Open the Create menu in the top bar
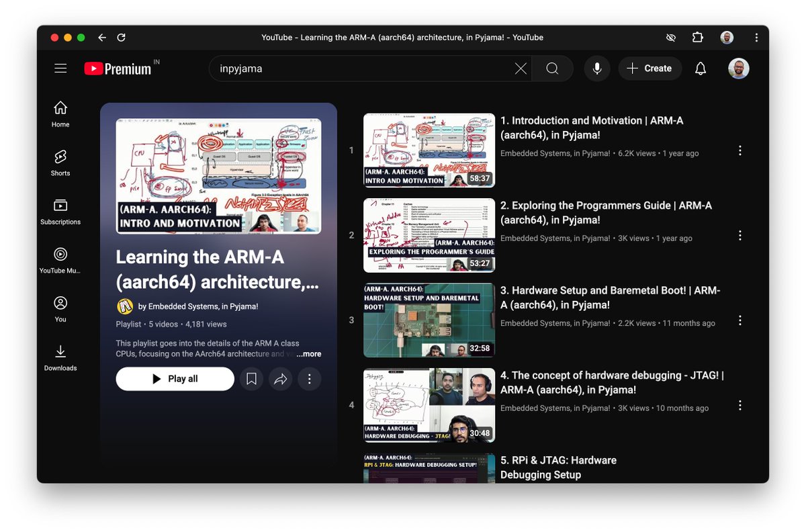 (650, 68)
